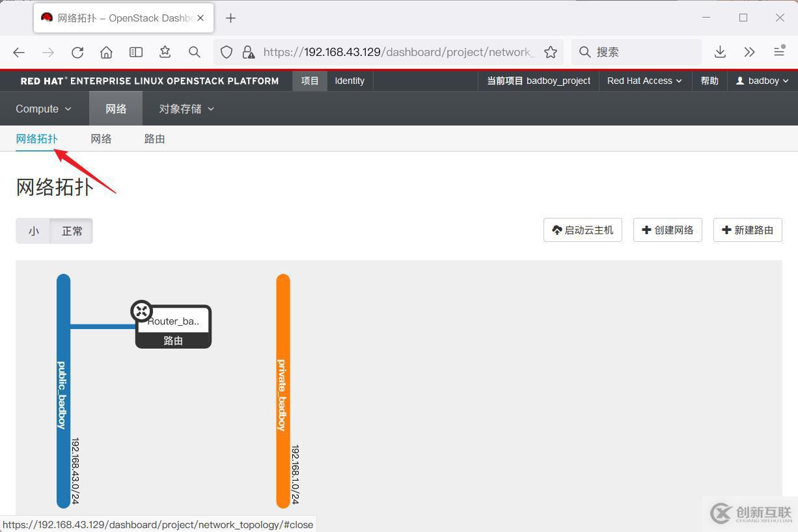
Task: Minimize the browser window
Action: (x=707, y=18)
